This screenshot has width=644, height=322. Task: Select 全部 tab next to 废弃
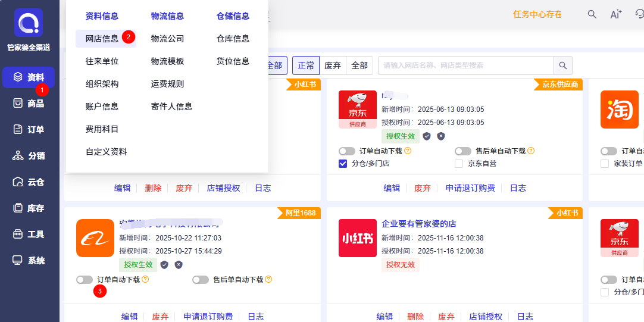359,65
